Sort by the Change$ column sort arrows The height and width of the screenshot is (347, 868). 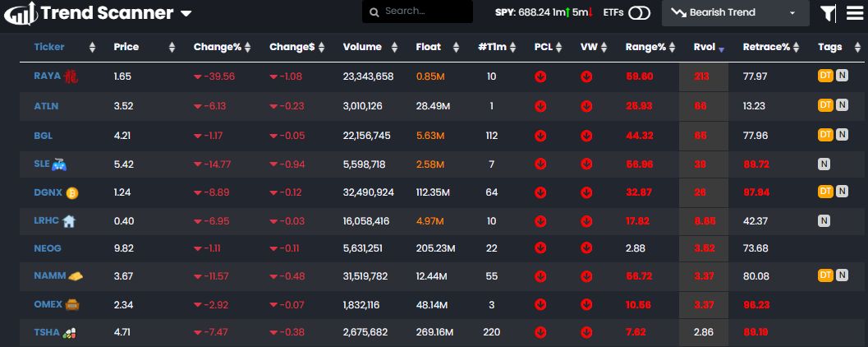tap(321, 48)
